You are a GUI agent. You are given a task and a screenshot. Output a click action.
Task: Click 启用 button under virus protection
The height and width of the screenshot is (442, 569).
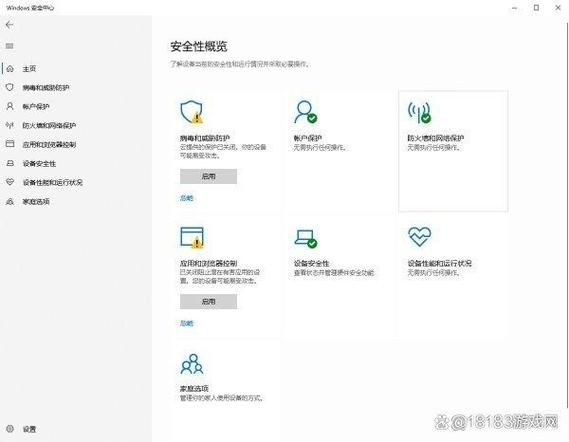pyautogui.click(x=208, y=176)
